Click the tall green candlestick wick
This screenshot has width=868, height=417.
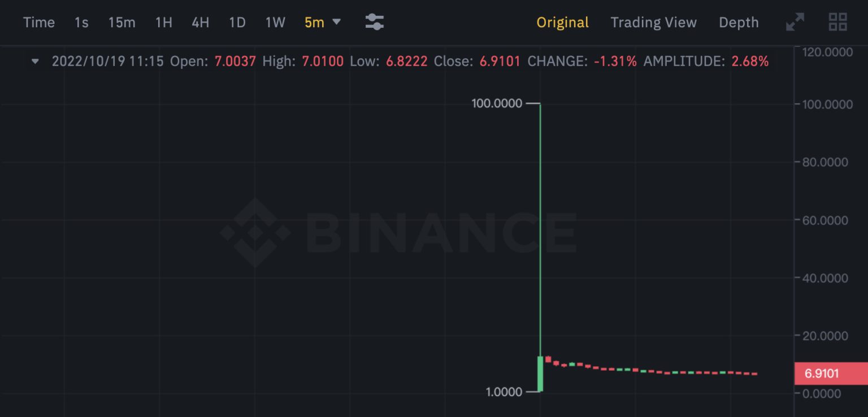coord(541,226)
